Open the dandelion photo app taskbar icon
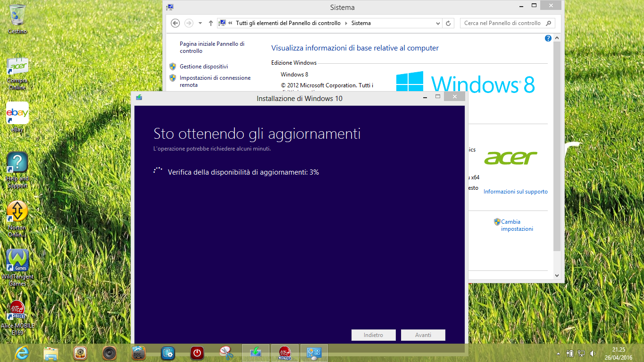644x362 pixels. tap(80, 353)
